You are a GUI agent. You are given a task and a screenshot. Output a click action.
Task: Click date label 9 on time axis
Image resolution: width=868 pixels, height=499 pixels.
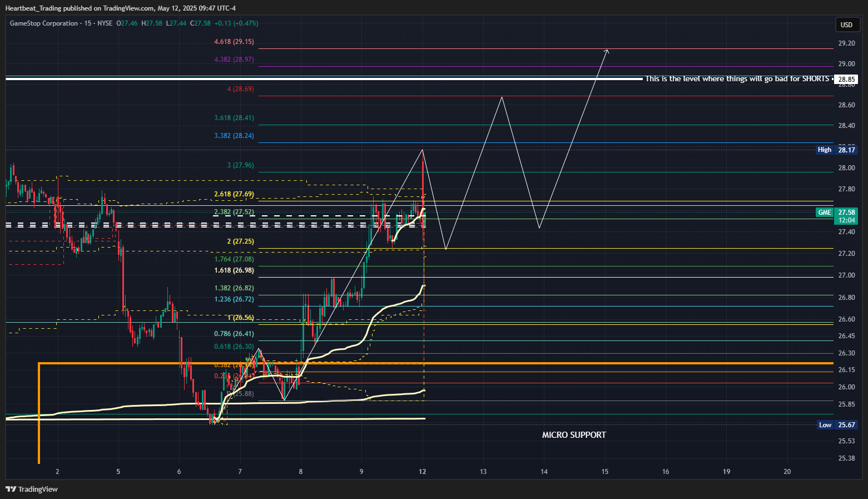click(x=361, y=472)
